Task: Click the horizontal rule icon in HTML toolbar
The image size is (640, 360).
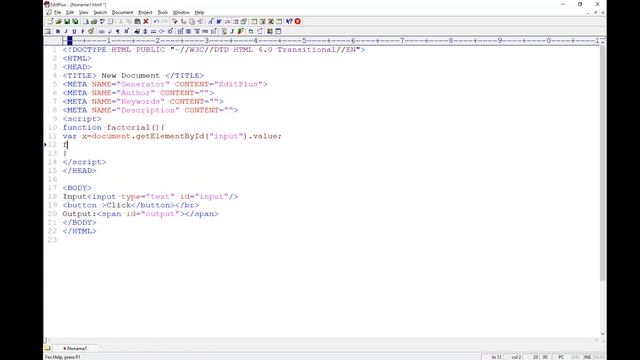Action: [153, 31]
